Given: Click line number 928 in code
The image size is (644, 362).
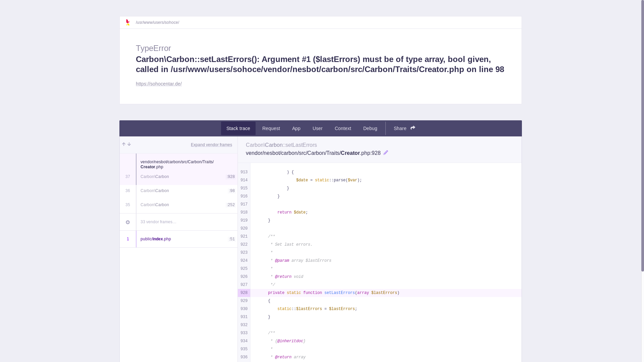Looking at the screenshot, I should coord(244,293).
